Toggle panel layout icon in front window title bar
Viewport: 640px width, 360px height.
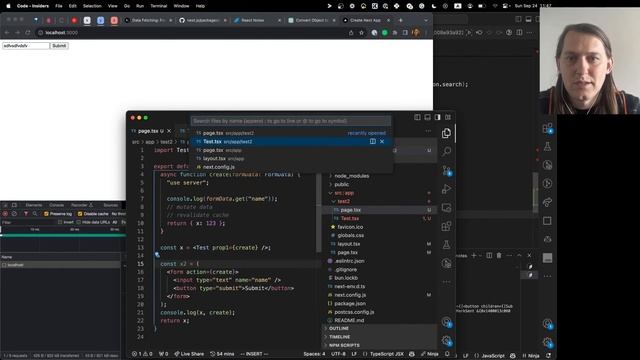(x=427, y=117)
